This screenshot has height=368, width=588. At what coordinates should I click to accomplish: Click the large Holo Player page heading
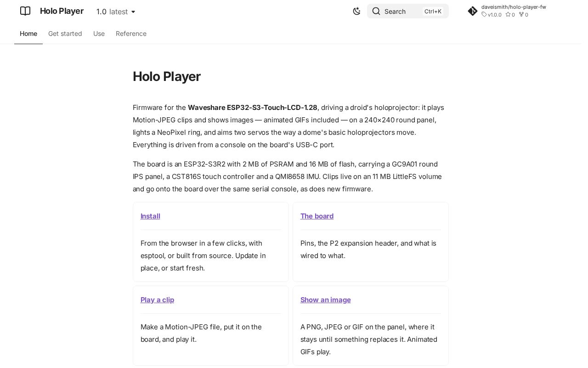pos(167,76)
